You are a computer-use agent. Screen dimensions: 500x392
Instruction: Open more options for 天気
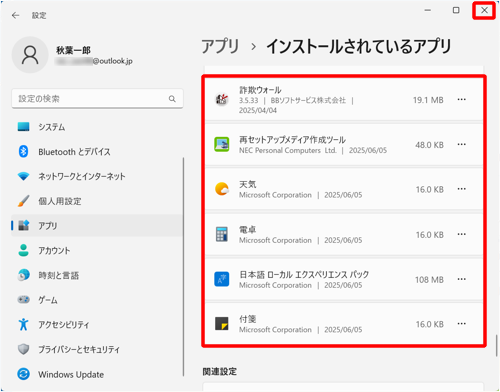462,189
